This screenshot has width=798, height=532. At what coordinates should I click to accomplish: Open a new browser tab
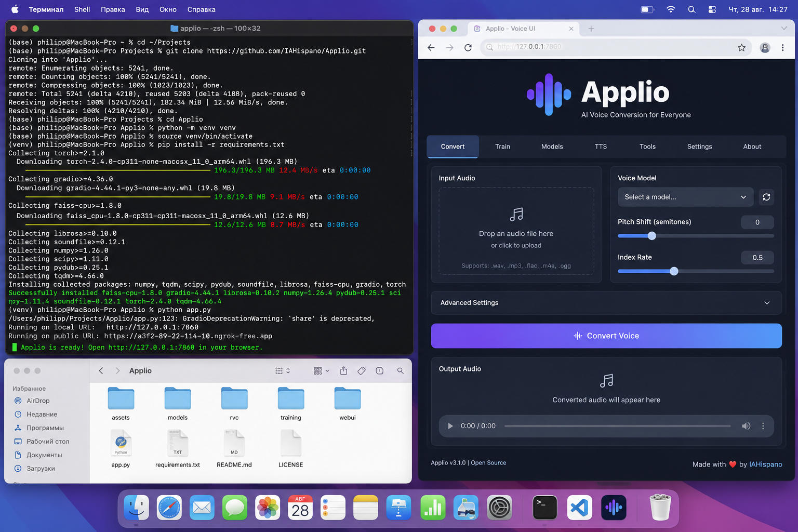tap(591, 29)
